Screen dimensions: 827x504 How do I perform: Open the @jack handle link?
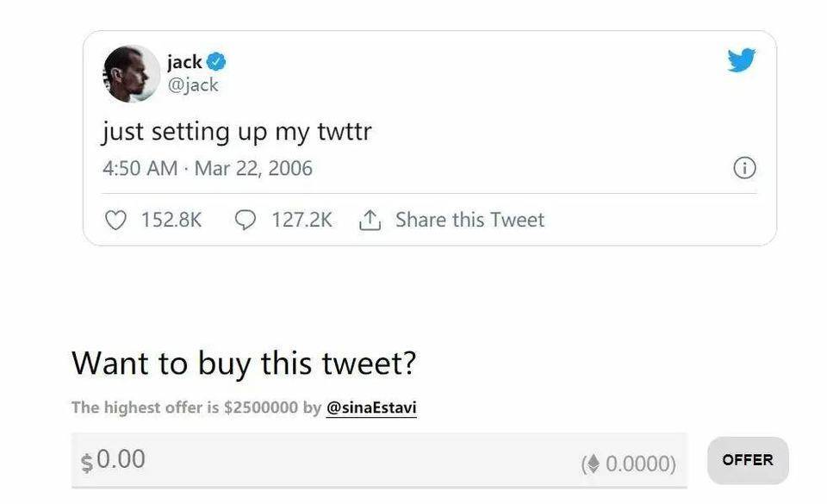[x=193, y=84]
